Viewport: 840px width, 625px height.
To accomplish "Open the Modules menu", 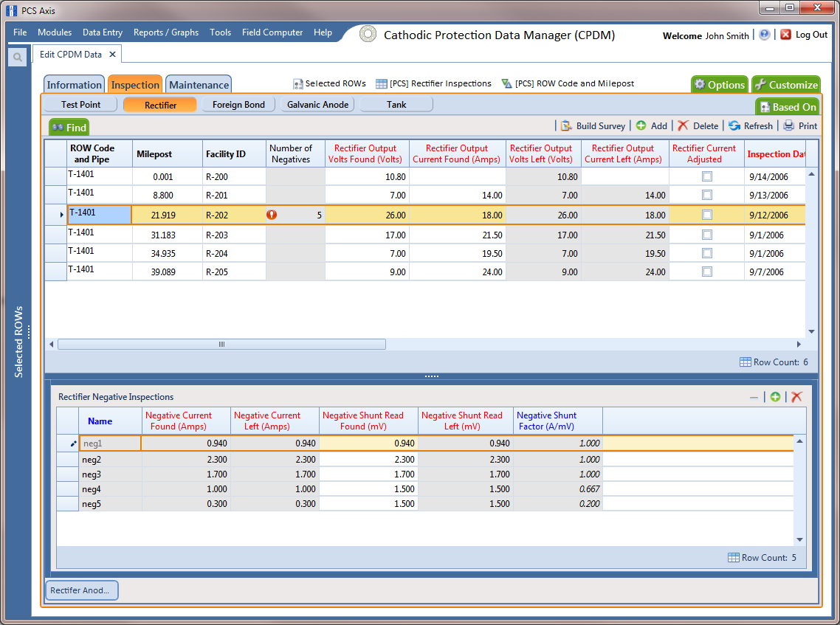I will click(x=55, y=32).
